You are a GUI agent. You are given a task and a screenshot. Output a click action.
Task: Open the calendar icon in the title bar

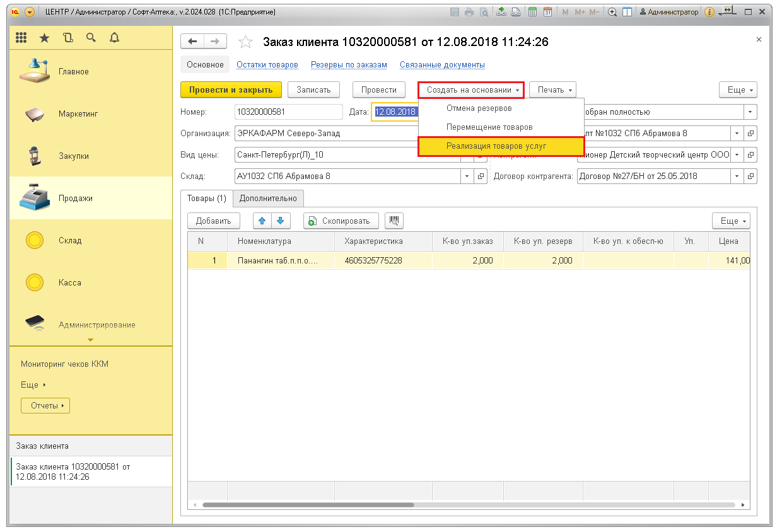pyautogui.click(x=547, y=12)
